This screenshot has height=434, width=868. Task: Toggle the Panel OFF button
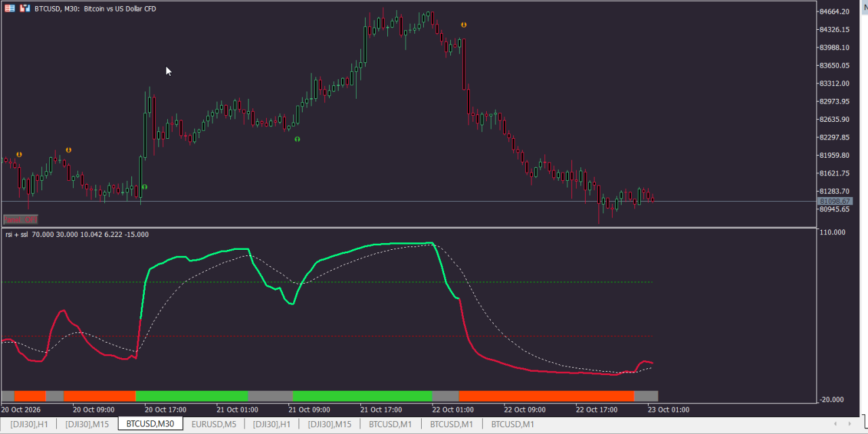click(x=20, y=219)
